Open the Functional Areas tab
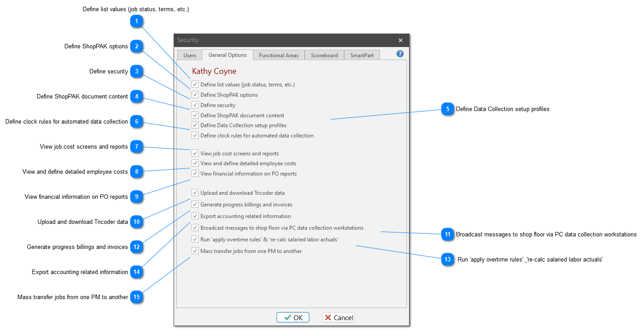Screen dimensions: 644x330 (278, 56)
